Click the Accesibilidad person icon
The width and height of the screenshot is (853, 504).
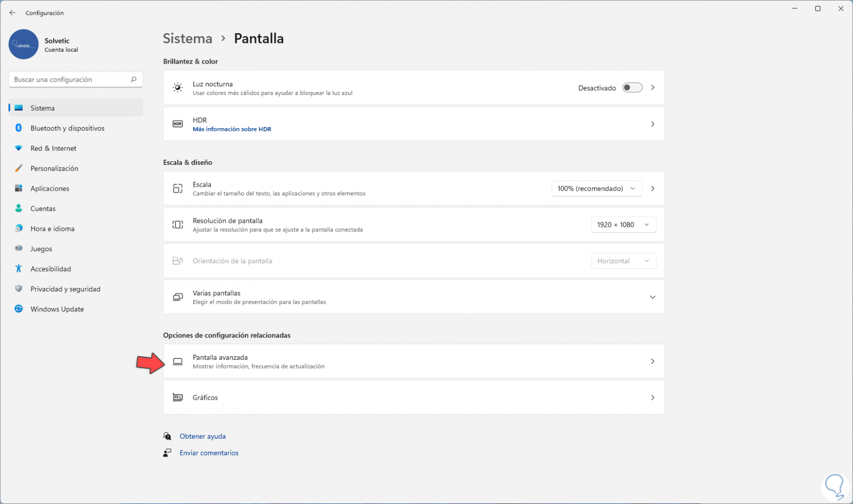[19, 269]
